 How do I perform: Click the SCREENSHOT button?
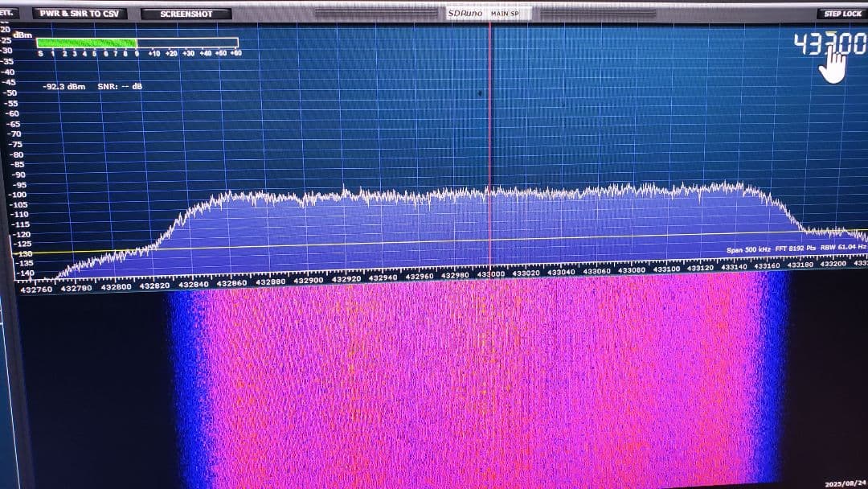click(186, 13)
